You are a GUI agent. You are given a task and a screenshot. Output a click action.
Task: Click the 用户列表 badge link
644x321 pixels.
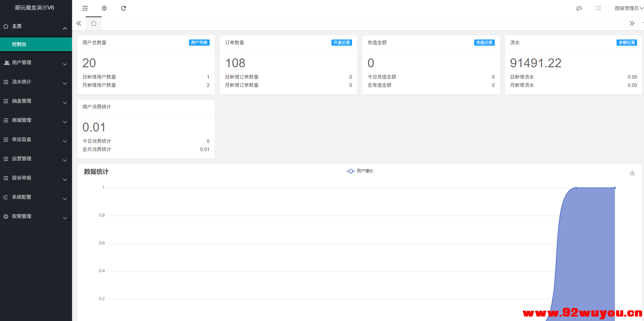[x=199, y=43]
